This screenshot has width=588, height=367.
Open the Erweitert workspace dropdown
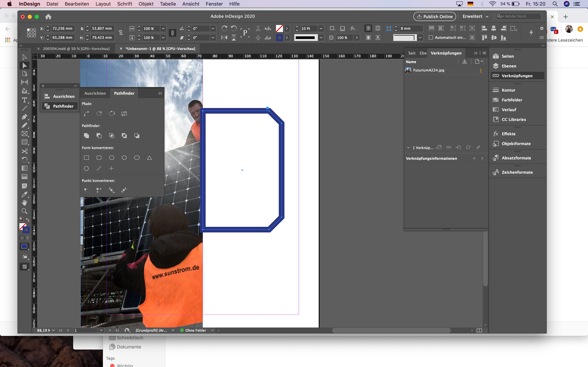click(x=475, y=16)
